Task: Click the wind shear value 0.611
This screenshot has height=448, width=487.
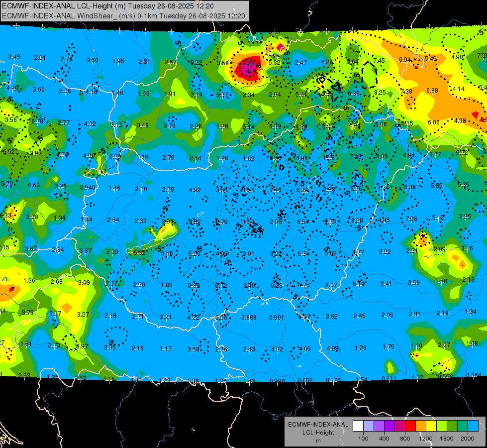Action: [389, 378]
